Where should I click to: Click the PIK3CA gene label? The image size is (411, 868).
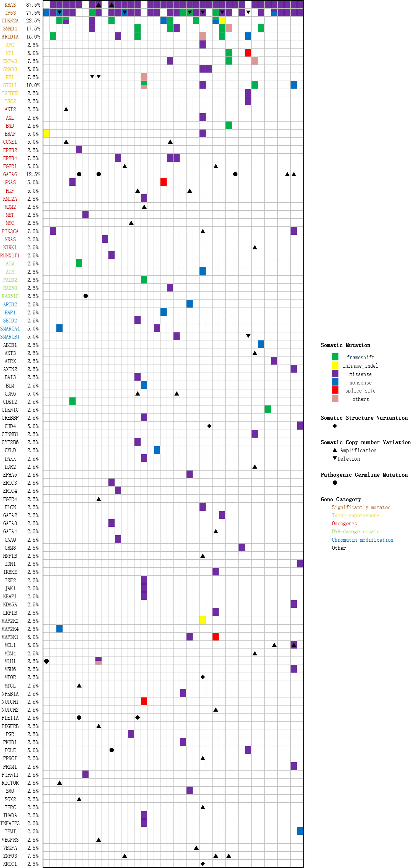[10, 231]
